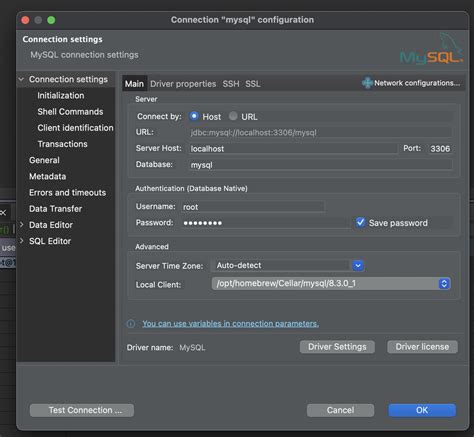Follow the connection parameters variables link
The image size is (474, 437).
click(231, 324)
